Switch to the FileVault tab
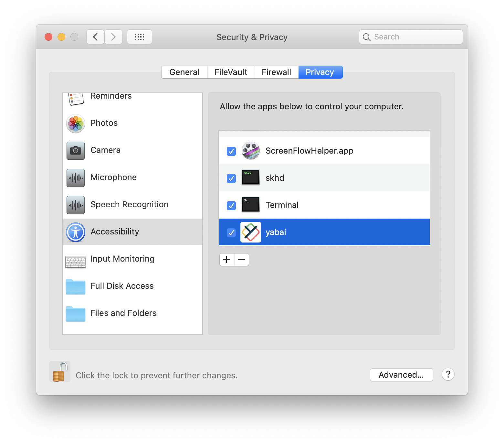Image resolution: width=504 pixels, height=443 pixels. click(231, 72)
